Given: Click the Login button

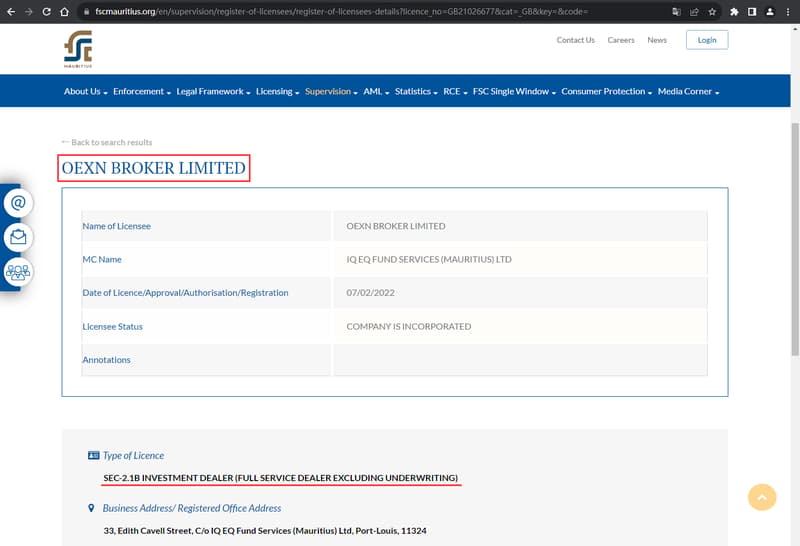Looking at the screenshot, I should point(707,40).
